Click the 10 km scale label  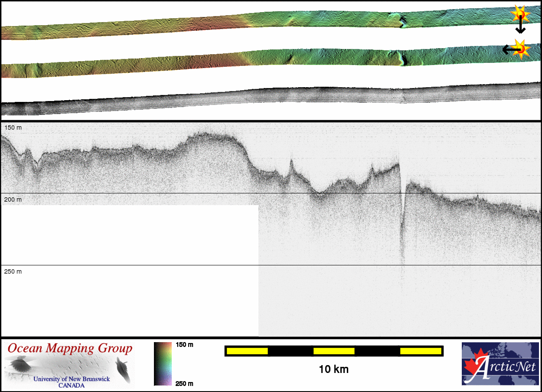pos(333,369)
